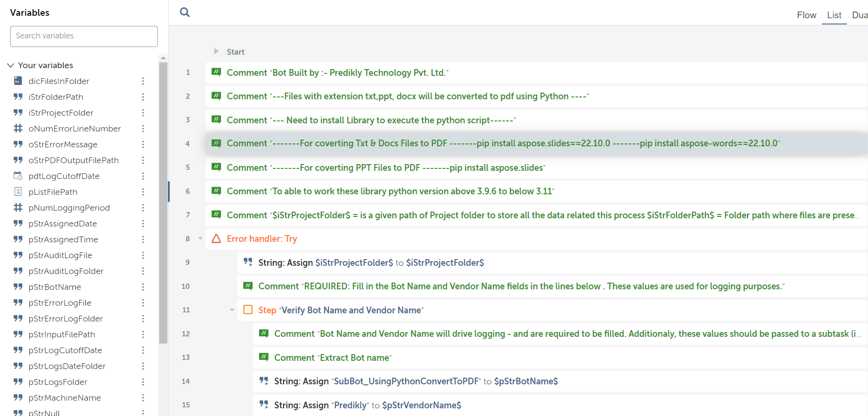This screenshot has width=868, height=416.
Task: Click the datetime icon beside pdtLogCutoffDate
Action: point(18,176)
